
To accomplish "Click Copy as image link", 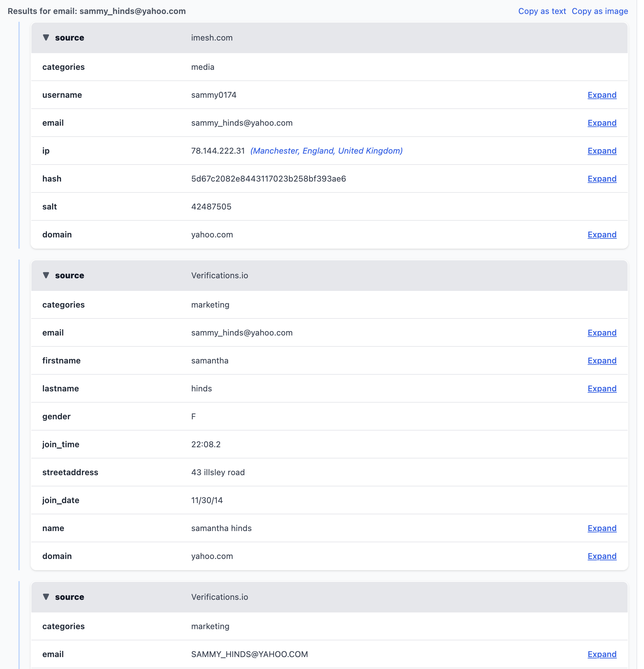I will tap(599, 11).
